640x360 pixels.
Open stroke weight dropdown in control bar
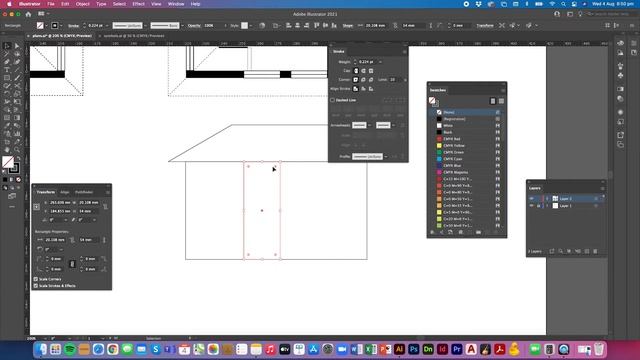107,25
